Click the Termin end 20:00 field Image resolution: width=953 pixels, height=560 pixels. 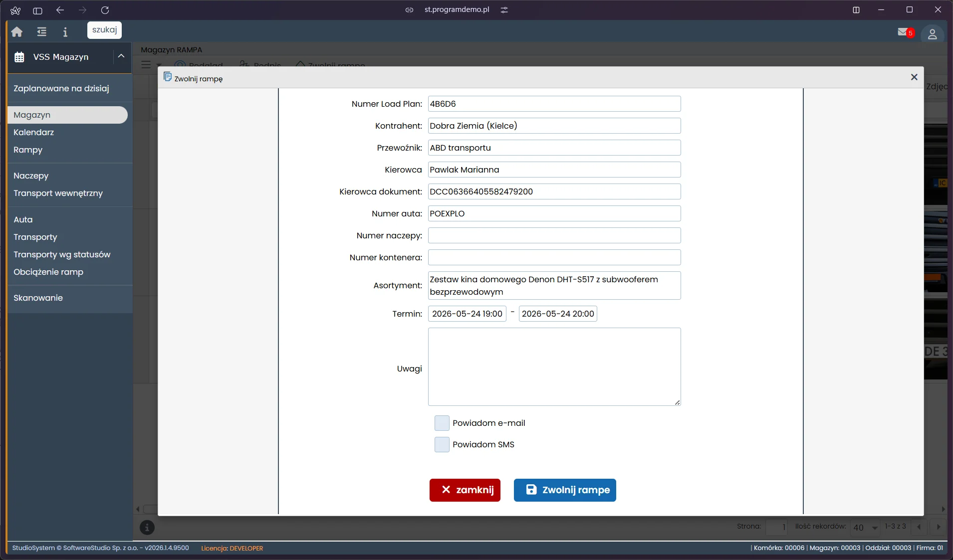558,314
